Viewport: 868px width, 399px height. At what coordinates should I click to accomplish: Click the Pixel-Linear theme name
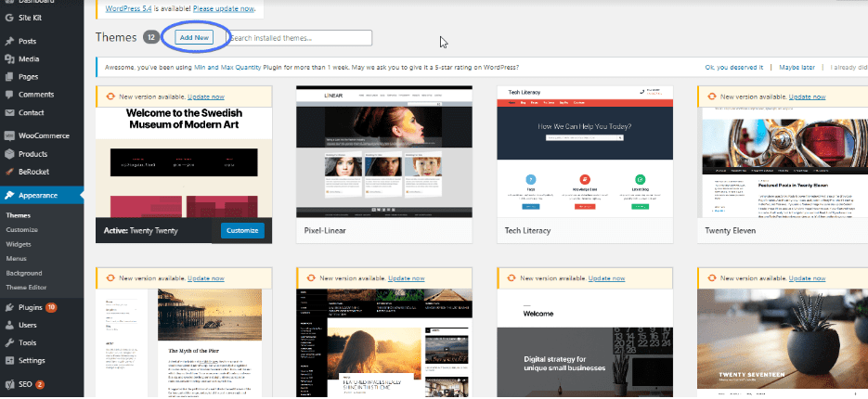pyautogui.click(x=326, y=231)
